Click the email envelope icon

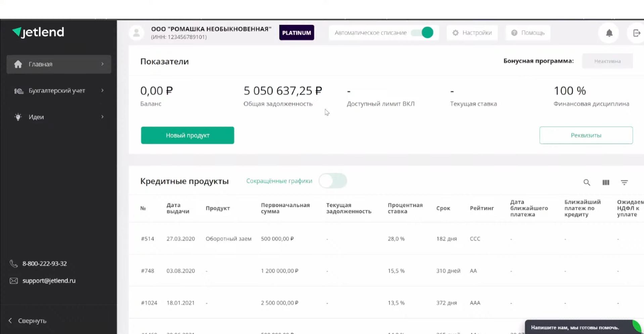tap(13, 281)
